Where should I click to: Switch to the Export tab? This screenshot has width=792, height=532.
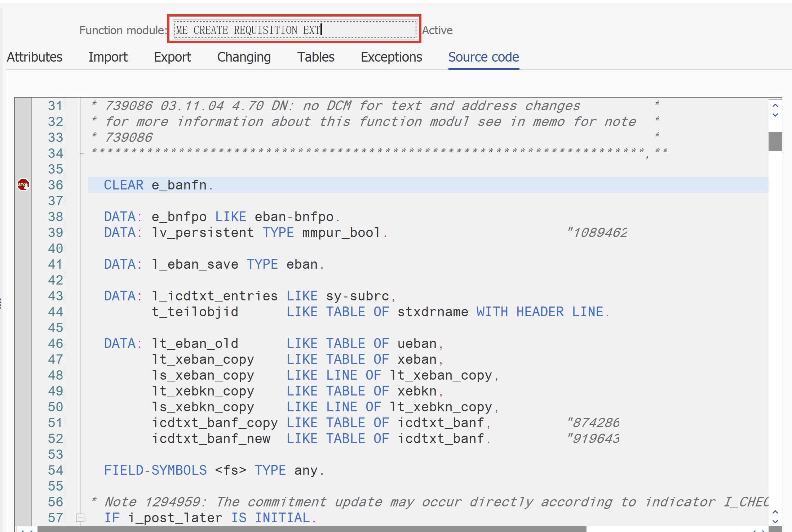(x=172, y=57)
